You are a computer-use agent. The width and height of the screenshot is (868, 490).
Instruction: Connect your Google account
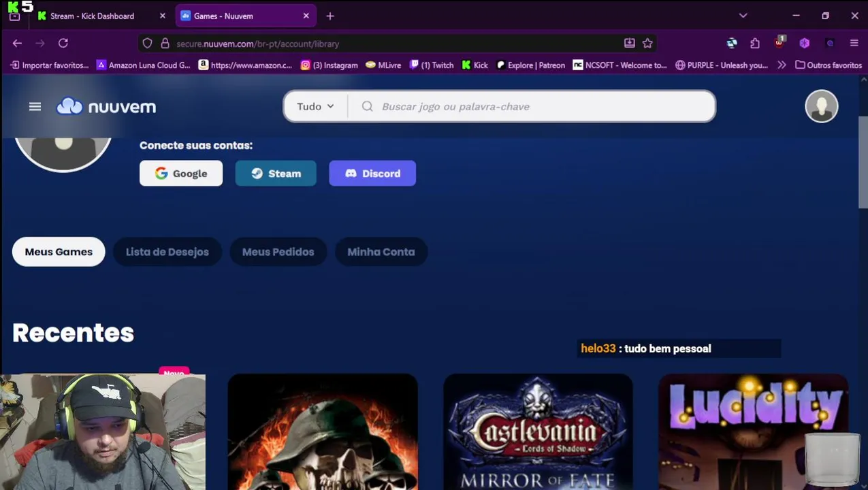(x=181, y=174)
